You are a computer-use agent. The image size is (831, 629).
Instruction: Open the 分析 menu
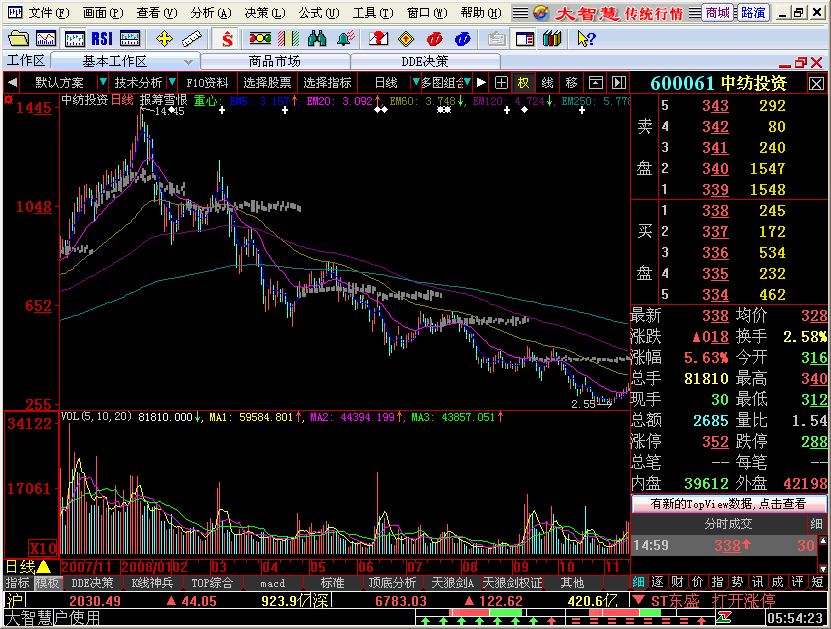point(210,13)
